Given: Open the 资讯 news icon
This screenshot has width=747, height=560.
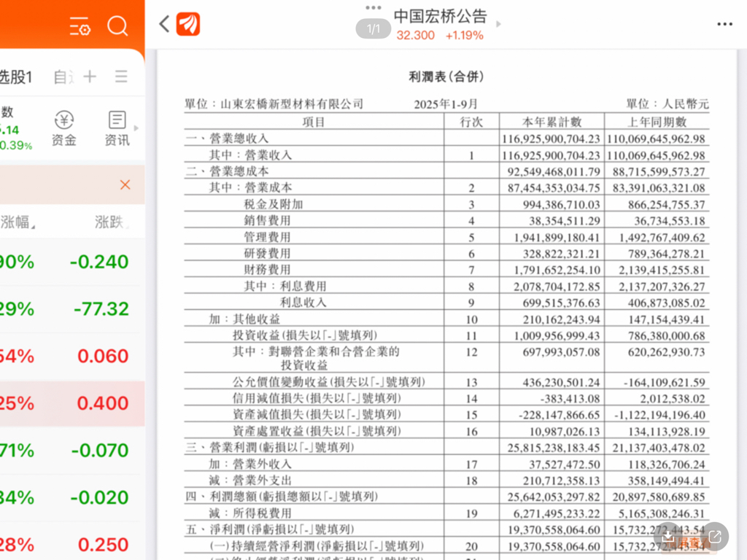Looking at the screenshot, I should point(117,128).
